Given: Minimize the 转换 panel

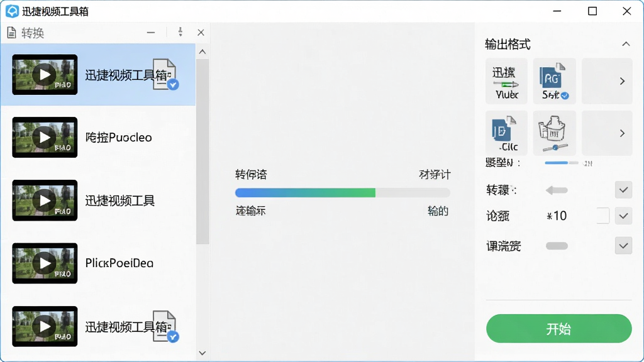Looking at the screenshot, I should (x=151, y=33).
